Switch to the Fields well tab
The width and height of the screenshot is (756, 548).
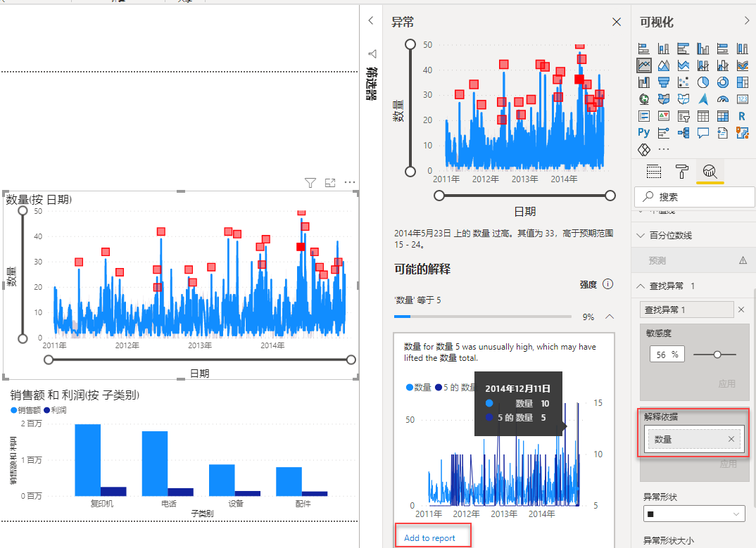point(654,172)
